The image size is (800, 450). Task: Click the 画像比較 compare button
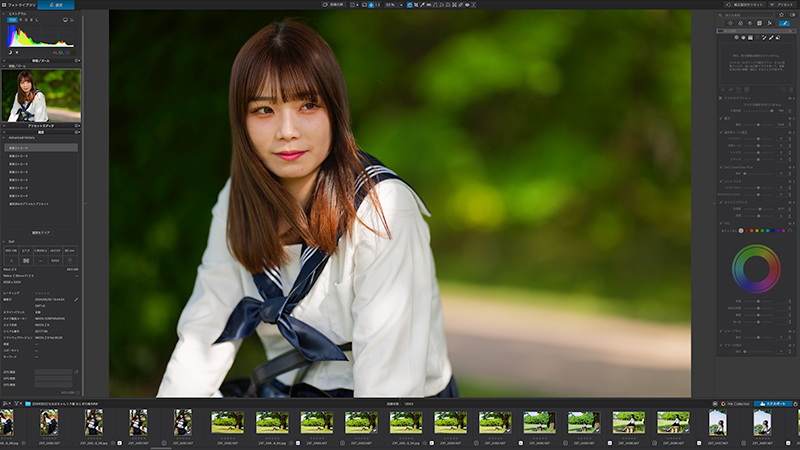333,5
